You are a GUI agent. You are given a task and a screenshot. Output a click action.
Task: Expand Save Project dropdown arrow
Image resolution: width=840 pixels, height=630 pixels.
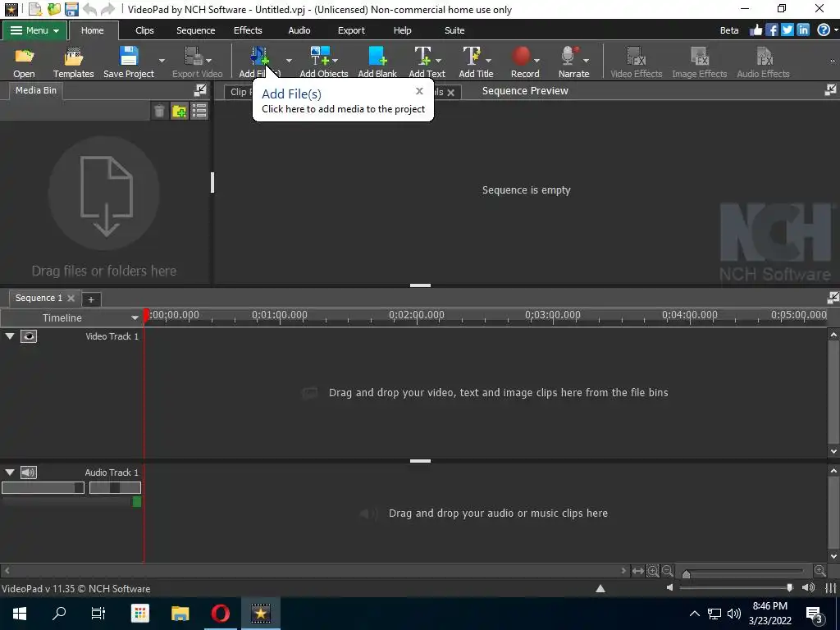(x=162, y=61)
